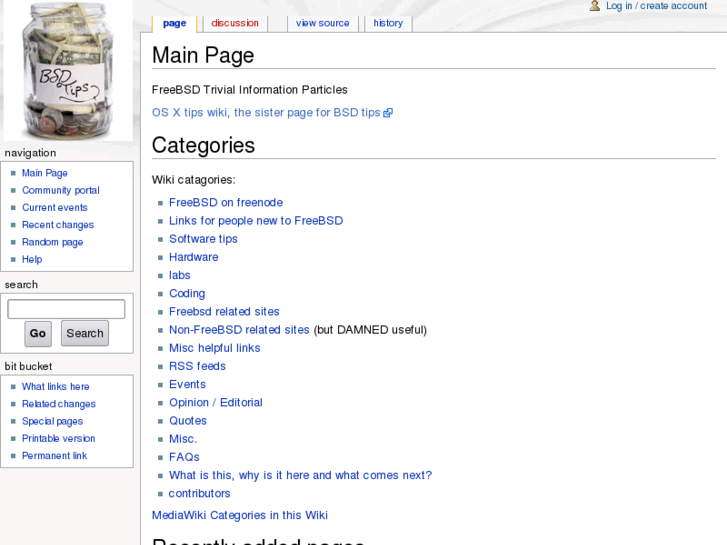Open the view source tab
Viewport: 727px width, 545px height.
click(x=323, y=23)
